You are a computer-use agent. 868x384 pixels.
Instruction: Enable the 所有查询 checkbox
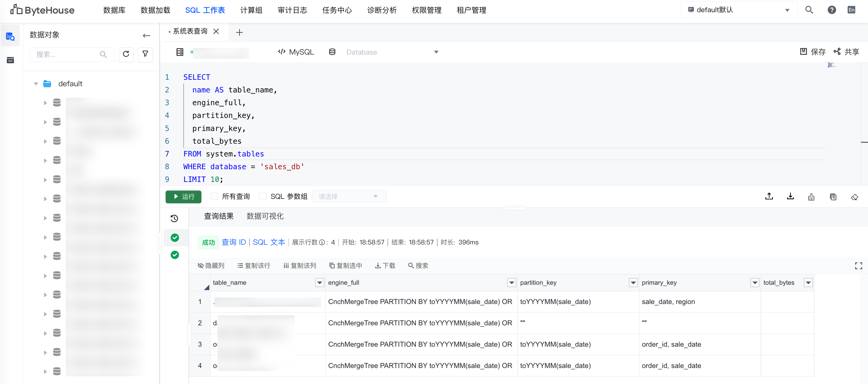coord(214,196)
